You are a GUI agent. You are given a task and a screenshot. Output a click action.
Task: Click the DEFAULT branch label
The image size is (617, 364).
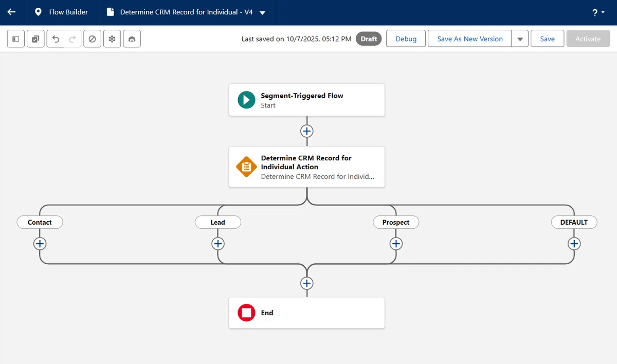574,222
